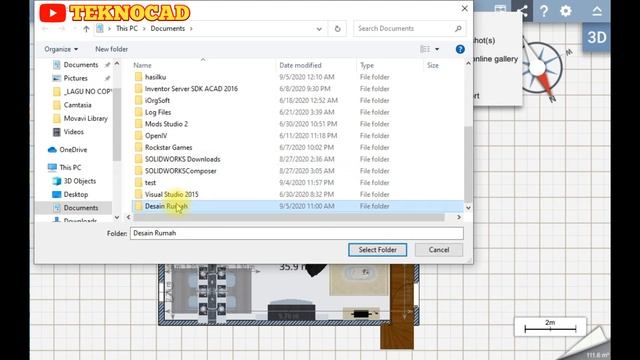
Task: Click the Select Folder button
Action: [x=378, y=250]
